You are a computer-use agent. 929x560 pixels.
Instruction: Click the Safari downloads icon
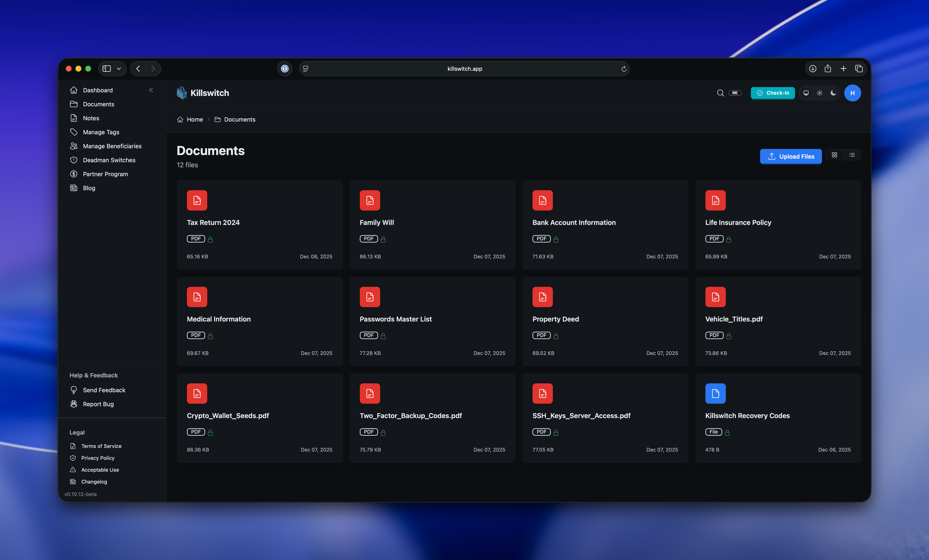[812, 69]
